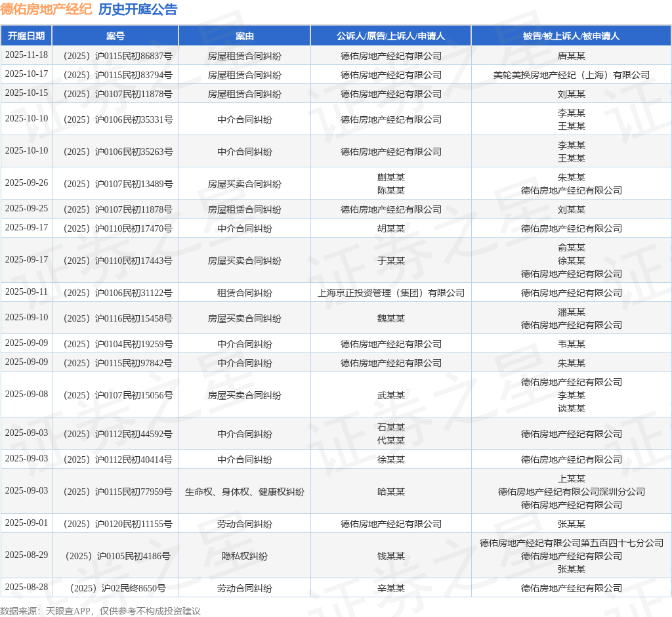The width and height of the screenshot is (672, 617).
Task: Click plaintiff 哈某某
Action: click(x=391, y=492)
